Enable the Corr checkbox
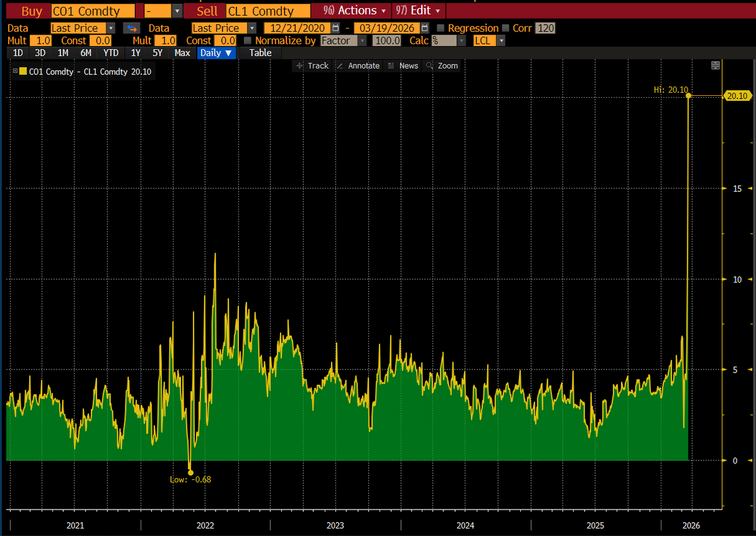The image size is (756, 536). [x=505, y=28]
